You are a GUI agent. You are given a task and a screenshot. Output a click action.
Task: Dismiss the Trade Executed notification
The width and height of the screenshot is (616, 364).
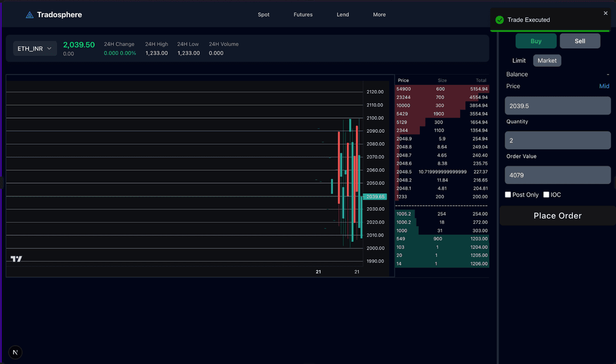click(x=606, y=13)
